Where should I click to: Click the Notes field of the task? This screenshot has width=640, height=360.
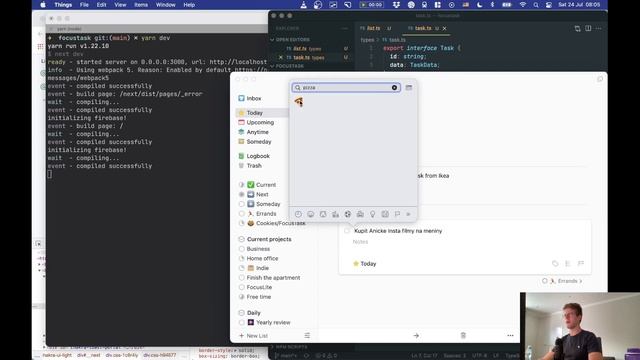click(x=360, y=242)
